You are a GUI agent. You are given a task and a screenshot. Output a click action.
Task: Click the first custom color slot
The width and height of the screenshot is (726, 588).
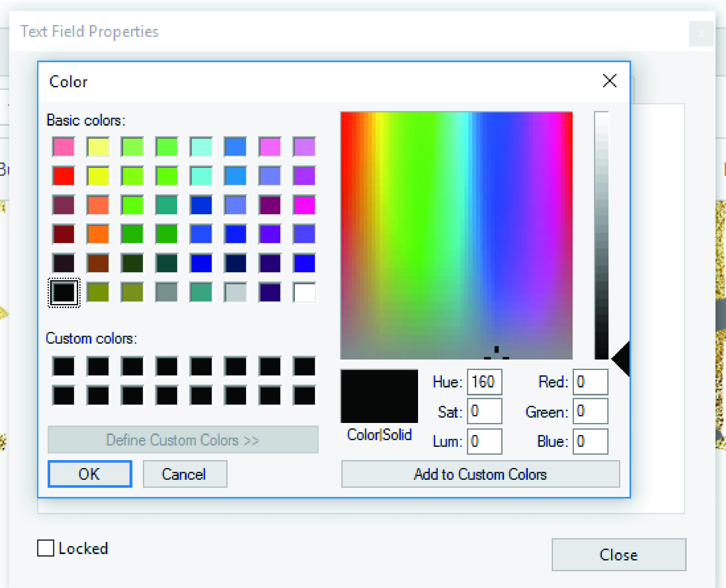tap(64, 366)
